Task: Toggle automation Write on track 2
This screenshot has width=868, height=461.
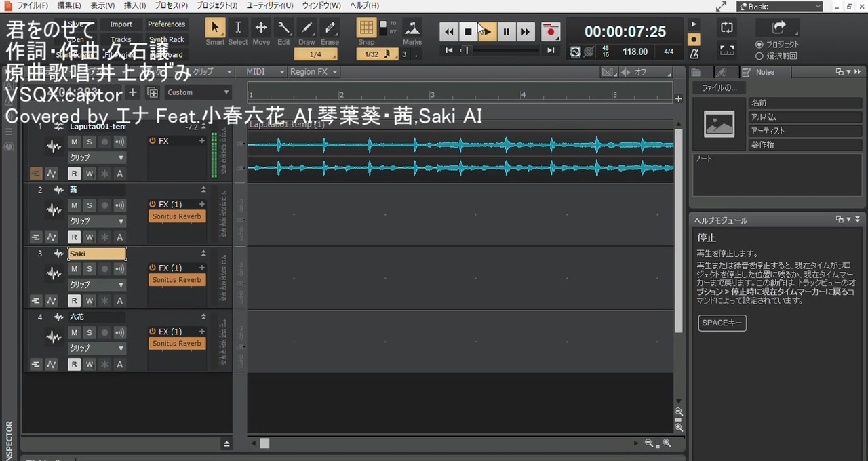Action: 89,237
